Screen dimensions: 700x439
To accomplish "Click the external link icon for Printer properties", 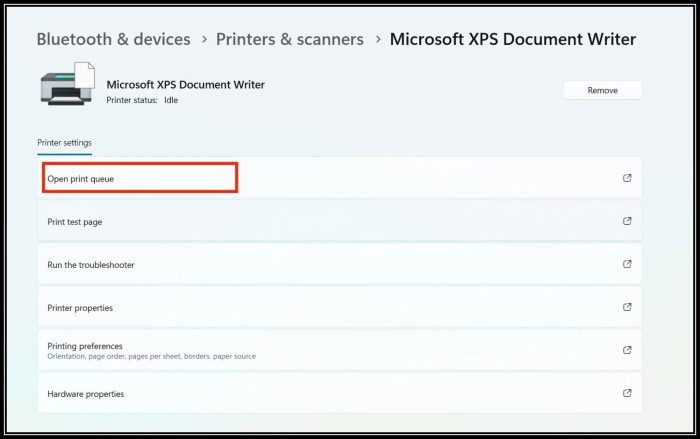I will [627, 307].
